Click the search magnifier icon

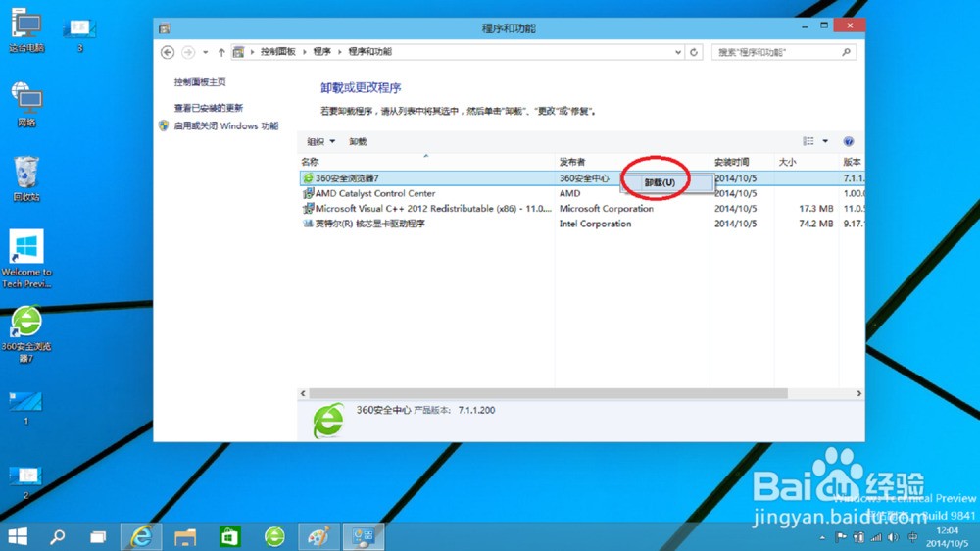[x=847, y=52]
